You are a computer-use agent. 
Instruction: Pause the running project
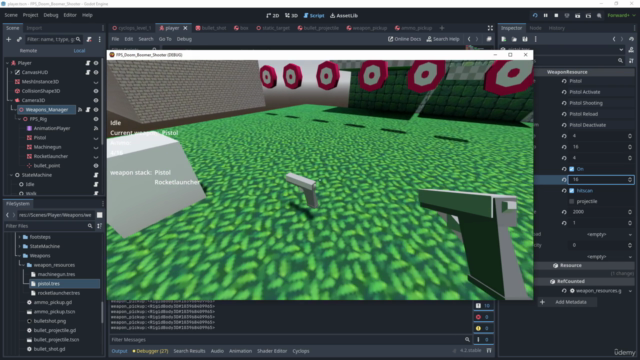click(545, 16)
